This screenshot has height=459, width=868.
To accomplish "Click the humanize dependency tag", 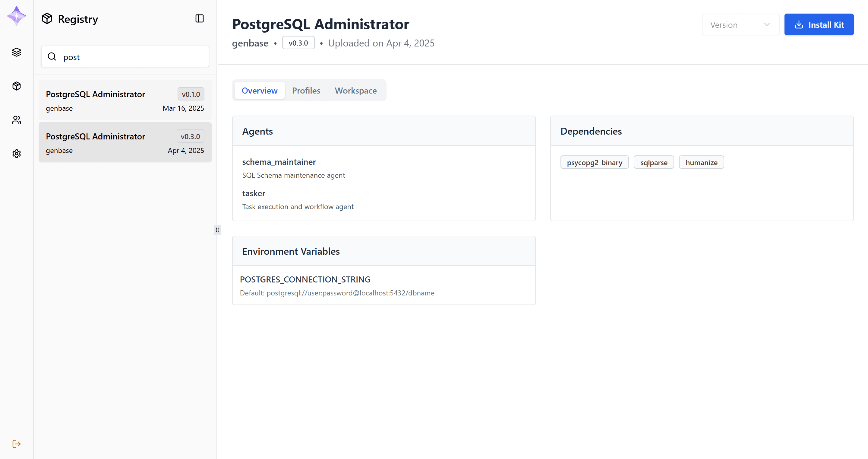I will coord(701,162).
